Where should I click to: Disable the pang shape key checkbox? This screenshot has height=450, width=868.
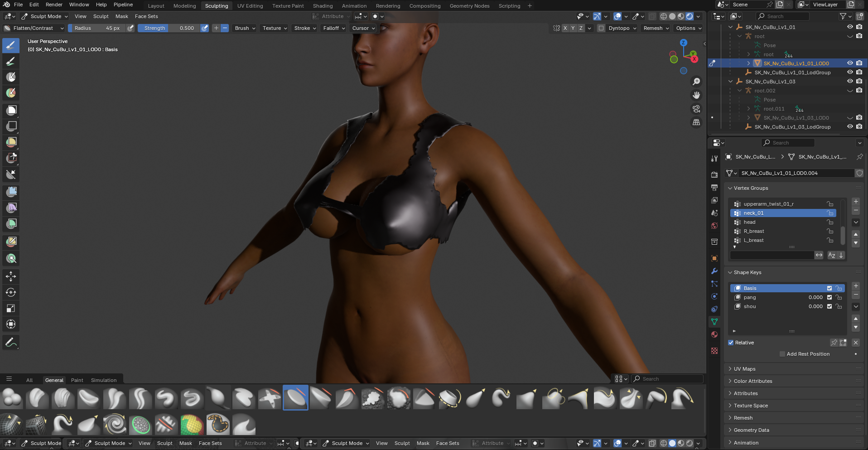829,297
